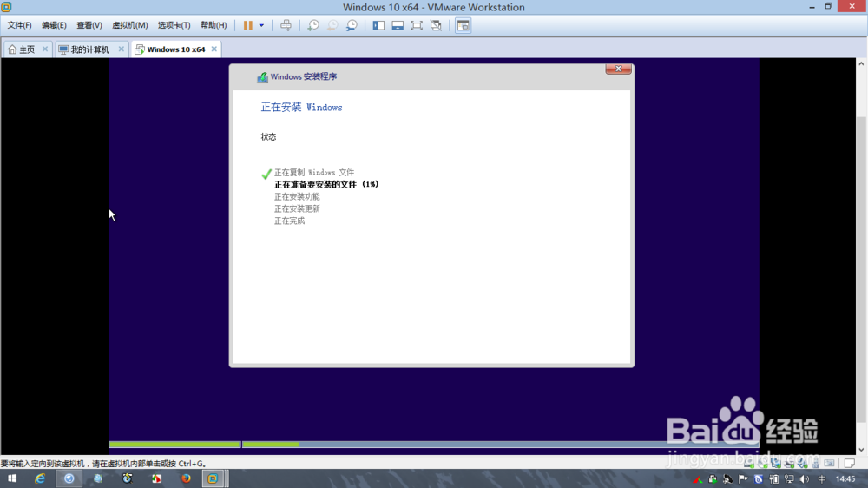Launch Firefox from the taskbar
Screen dimensions: 868x488
186,478
